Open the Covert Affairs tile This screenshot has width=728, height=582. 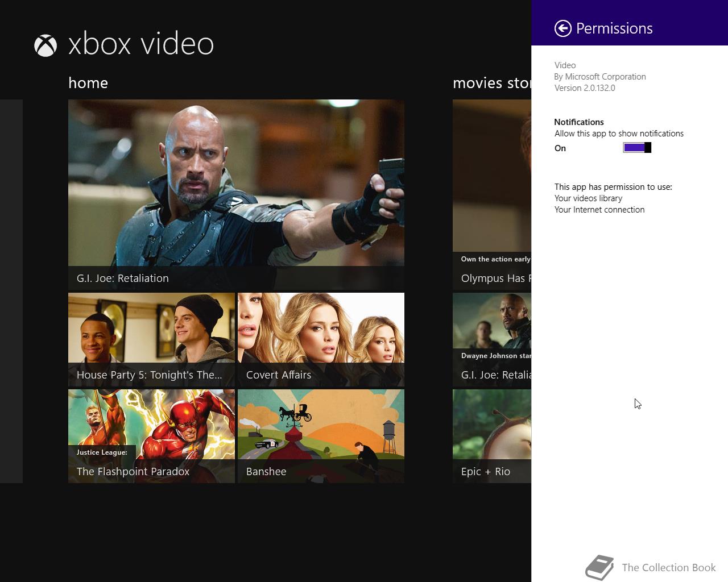tap(321, 340)
